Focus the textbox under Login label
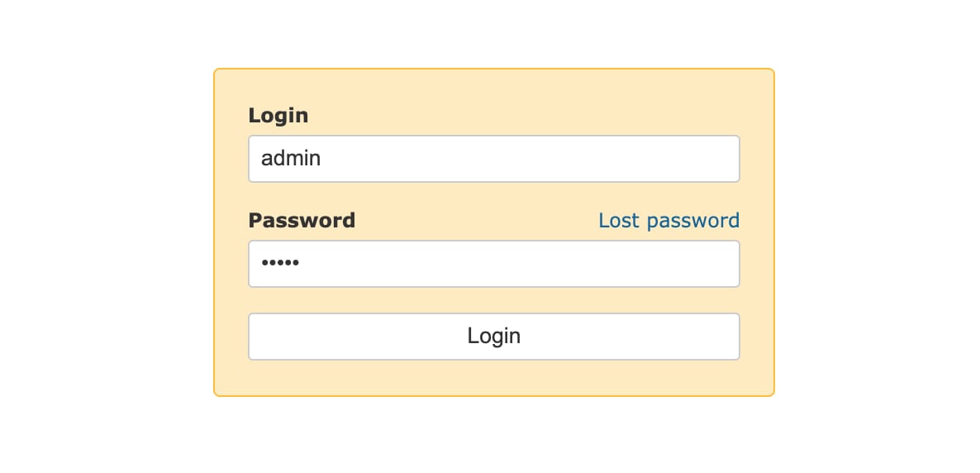 pyautogui.click(x=493, y=159)
